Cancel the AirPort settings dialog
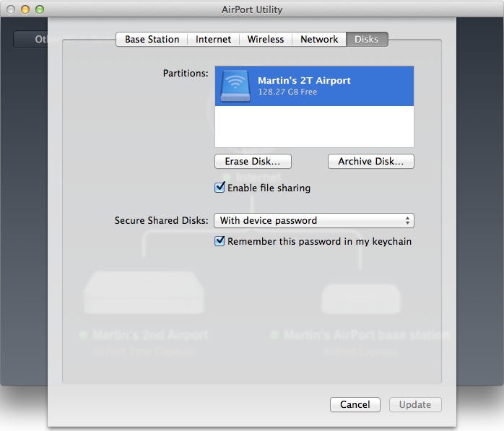This screenshot has width=504, height=431. tap(355, 404)
